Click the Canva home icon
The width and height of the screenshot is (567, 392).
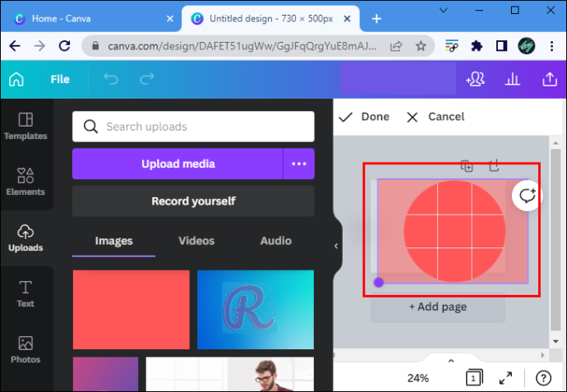(16, 79)
